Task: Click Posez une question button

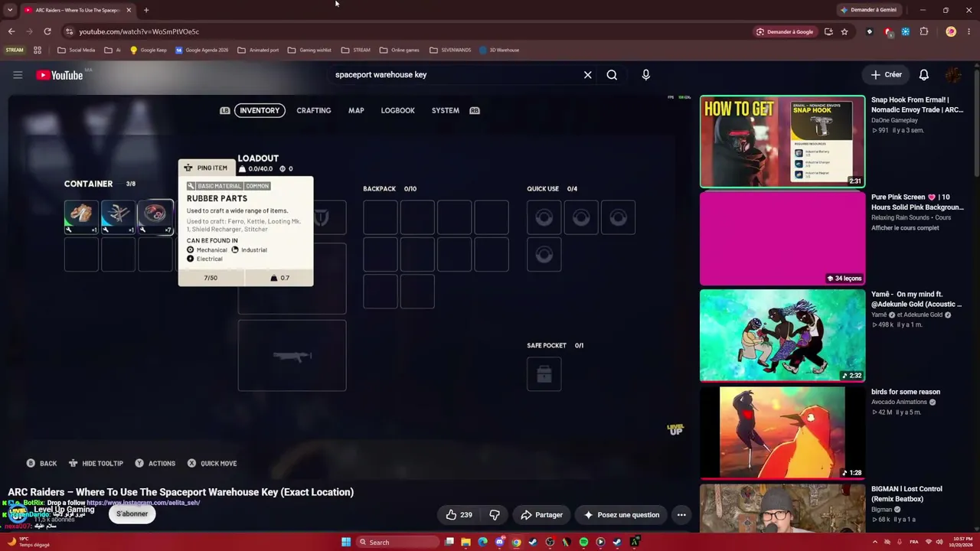Action: (x=621, y=515)
